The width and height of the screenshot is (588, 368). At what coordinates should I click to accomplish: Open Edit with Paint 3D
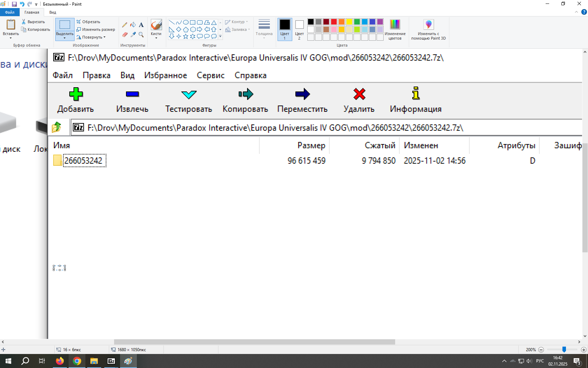(428, 29)
